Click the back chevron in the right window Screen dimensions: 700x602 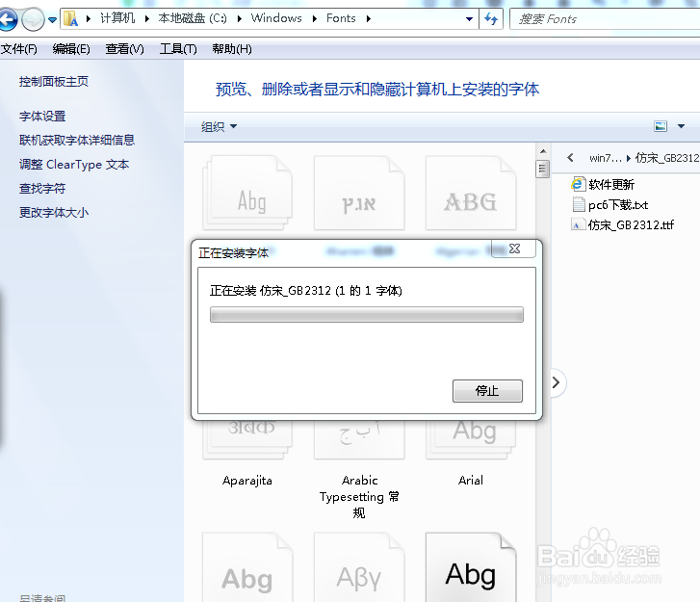coord(571,158)
